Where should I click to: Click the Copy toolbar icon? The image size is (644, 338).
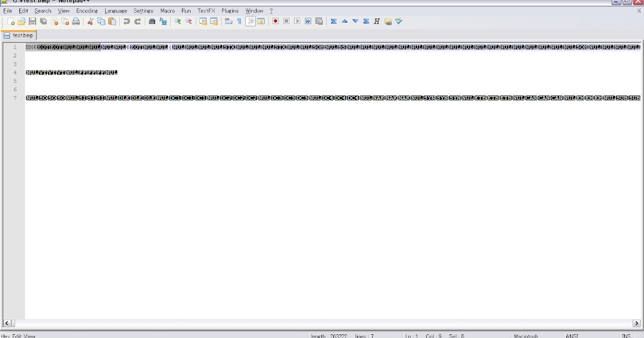coord(101,21)
